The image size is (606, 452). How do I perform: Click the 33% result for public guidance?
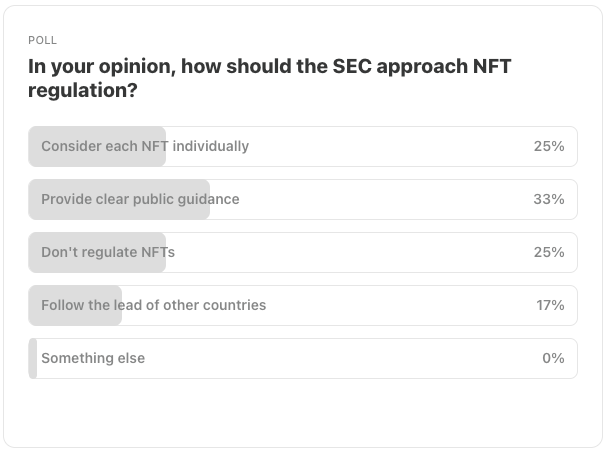coord(549,199)
